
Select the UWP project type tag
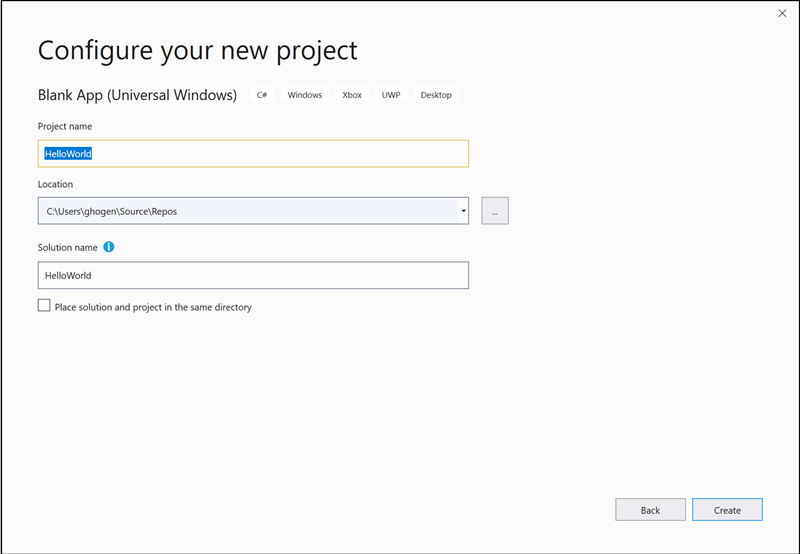tap(390, 95)
